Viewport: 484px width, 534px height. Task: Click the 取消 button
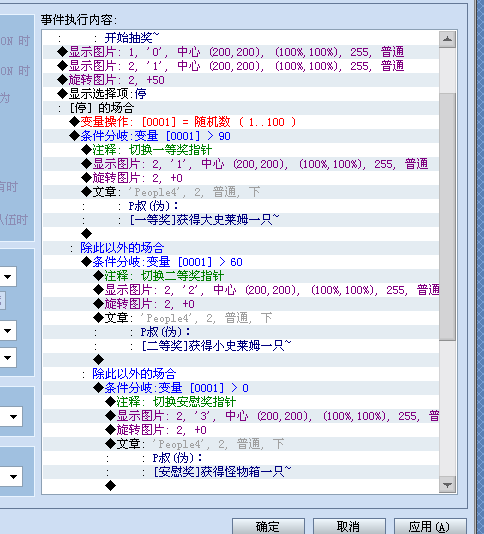349,526
